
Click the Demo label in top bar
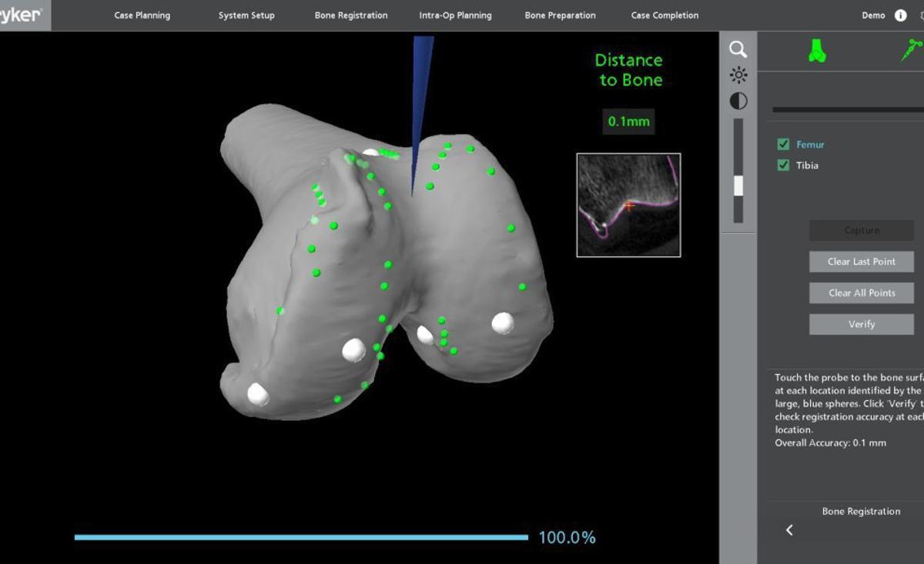(x=873, y=15)
